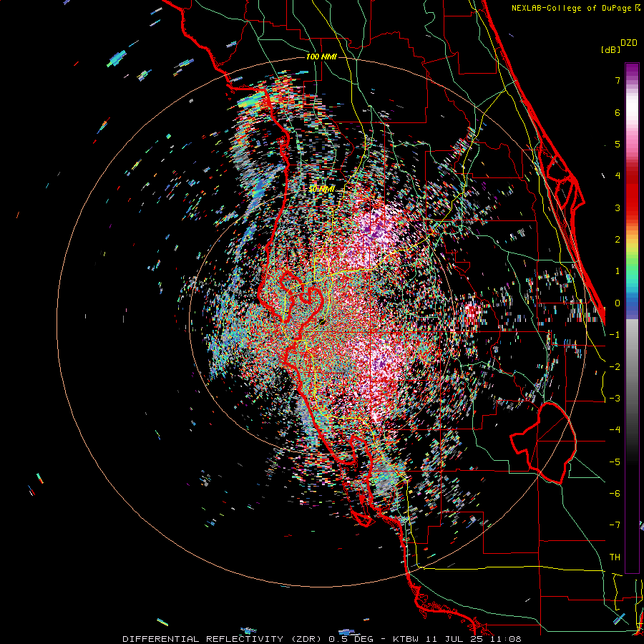Click the 3 tick on color scale
644x644 pixels.
coord(618,208)
